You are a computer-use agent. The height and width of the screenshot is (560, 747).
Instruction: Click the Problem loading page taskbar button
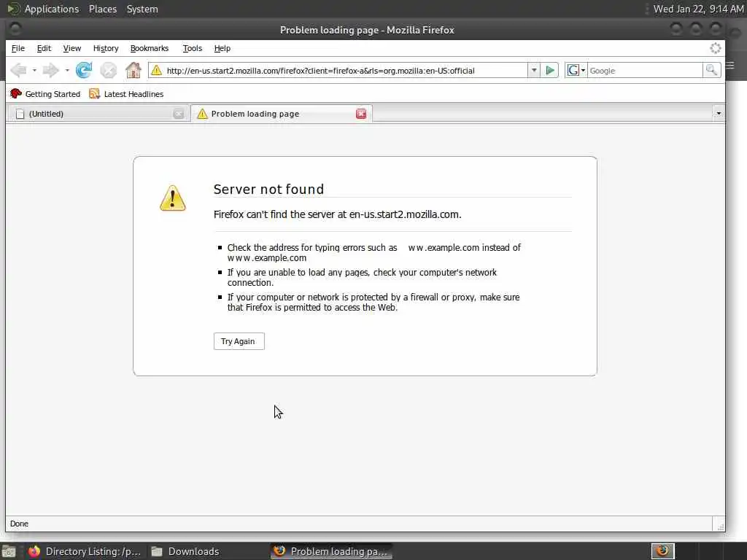332,551
